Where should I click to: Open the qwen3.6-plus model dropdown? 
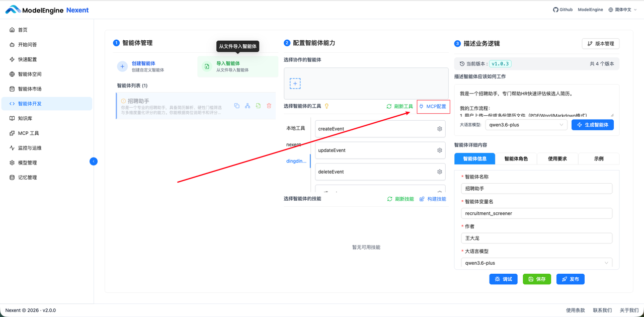[x=525, y=124]
